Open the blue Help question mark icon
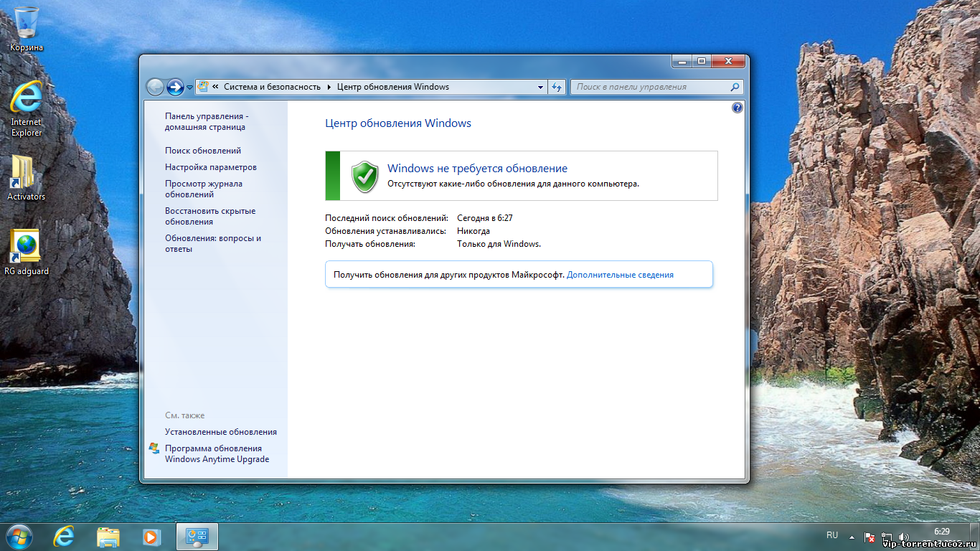The image size is (980, 551). pos(737,108)
